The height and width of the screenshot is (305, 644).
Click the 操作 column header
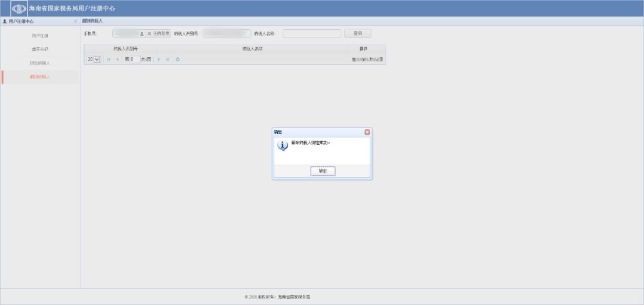[364, 49]
